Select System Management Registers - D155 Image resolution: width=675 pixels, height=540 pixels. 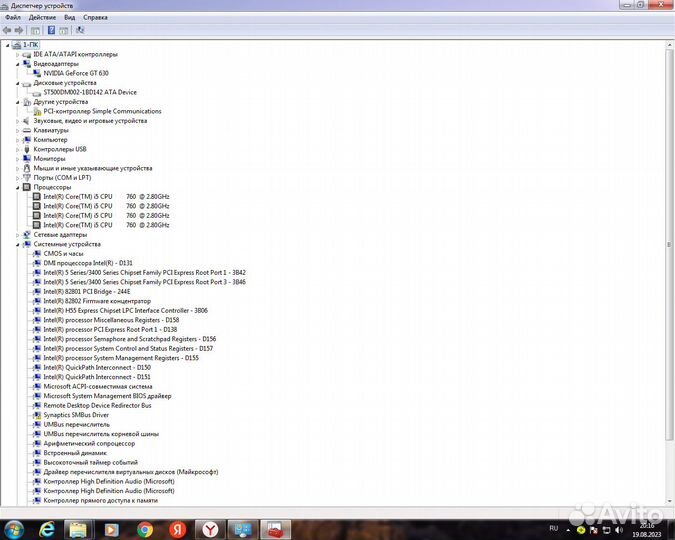(121, 358)
